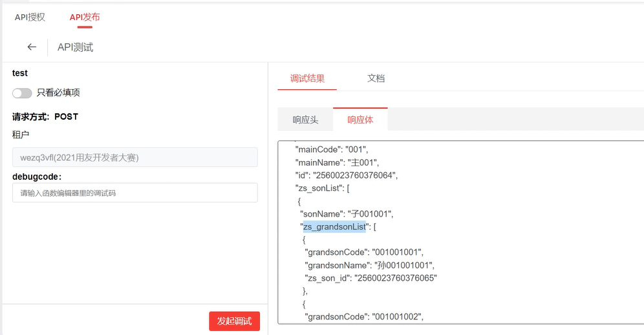The image size is (644, 335).
Task: Select the API发布 tab
Action: (x=85, y=17)
